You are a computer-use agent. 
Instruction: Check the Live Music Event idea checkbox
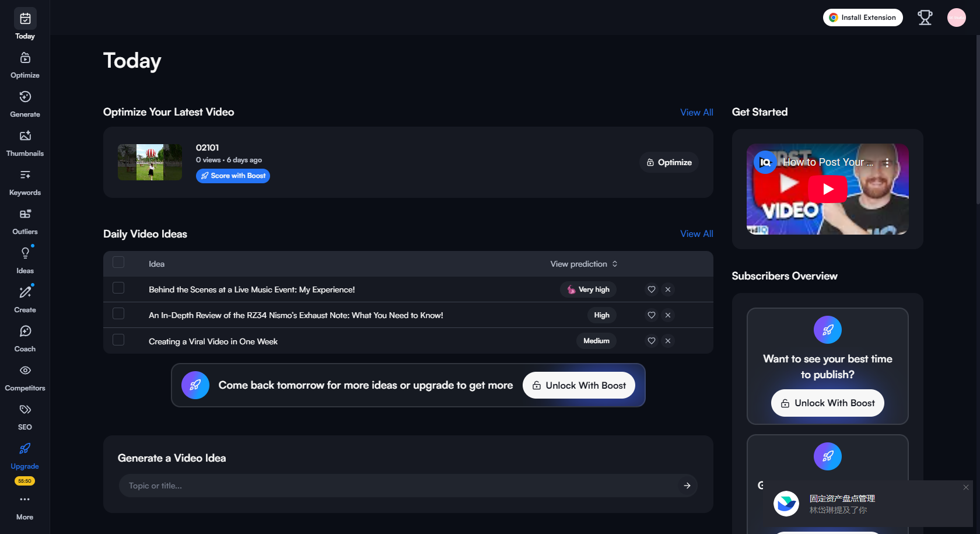click(x=118, y=288)
